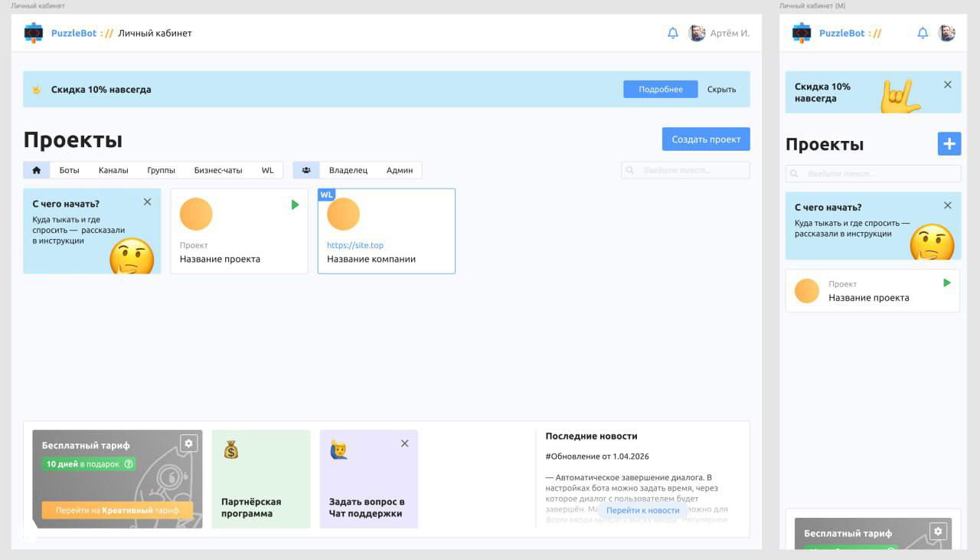Dismiss the С чего начать? tips banner
980x560 pixels.
pos(147,201)
